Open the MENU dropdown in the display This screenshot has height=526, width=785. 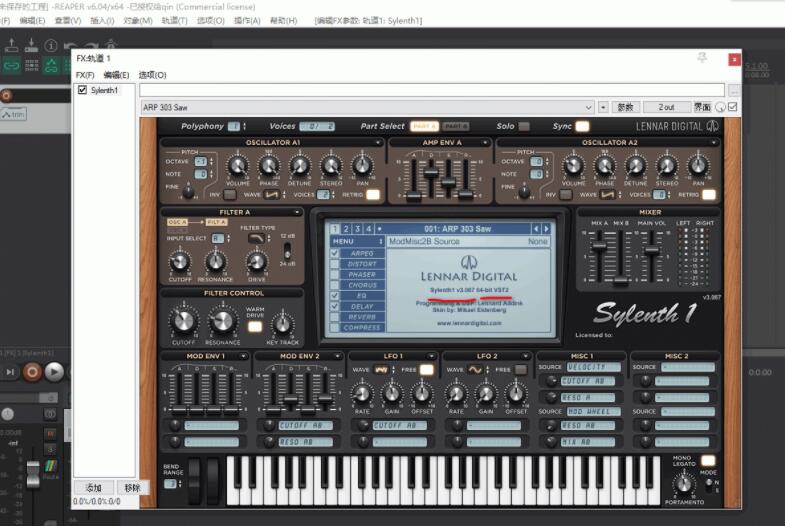(356, 241)
